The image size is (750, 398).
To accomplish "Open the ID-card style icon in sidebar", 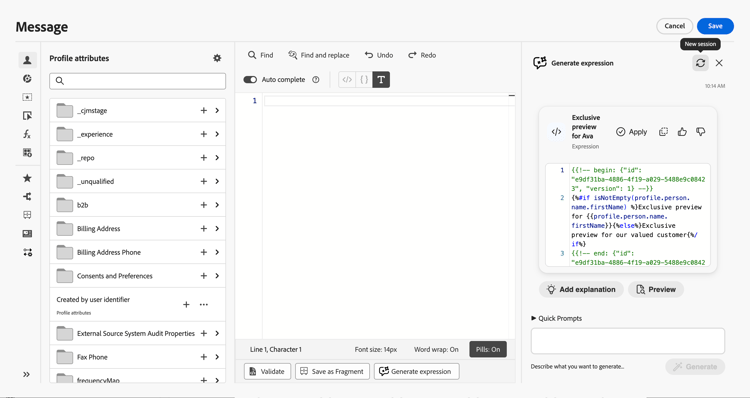I will click(27, 233).
